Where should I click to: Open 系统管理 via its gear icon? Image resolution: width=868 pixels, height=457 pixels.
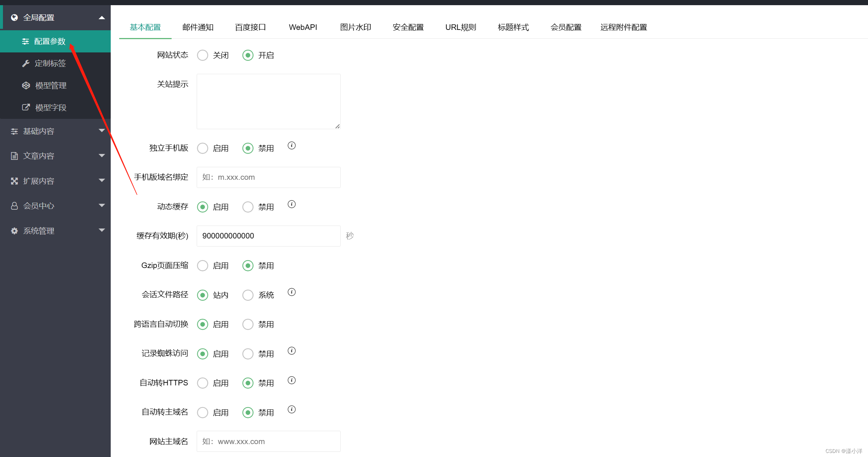pyautogui.click(x=14, y=230)
